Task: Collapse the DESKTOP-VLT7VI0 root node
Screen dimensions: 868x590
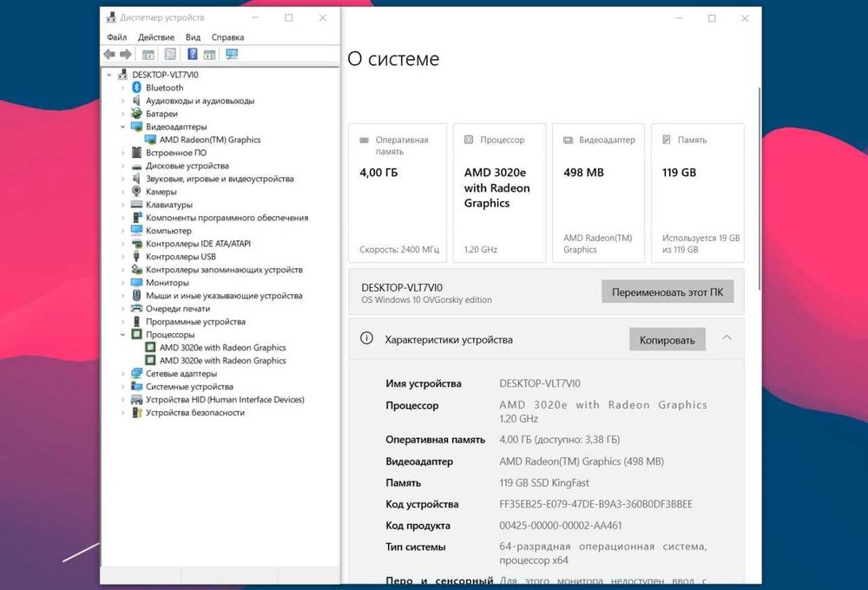Action: pyautogui.click(x=109, y=75)
